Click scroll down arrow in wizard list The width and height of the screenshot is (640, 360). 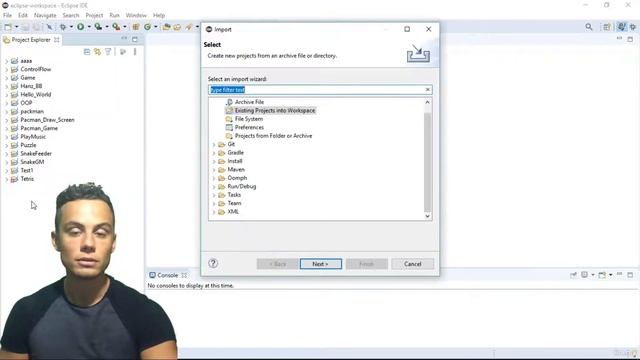click(x=427, y=216)
